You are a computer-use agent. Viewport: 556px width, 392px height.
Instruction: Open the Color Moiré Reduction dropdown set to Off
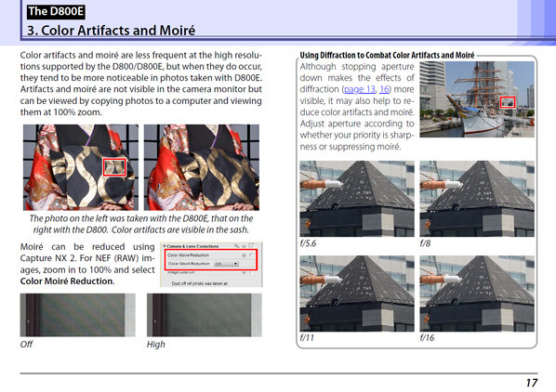coord(227,264)
